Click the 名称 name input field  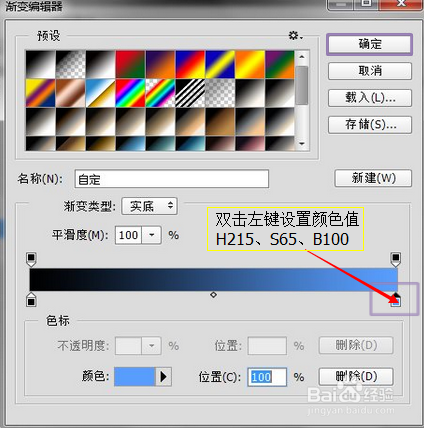click(x=172, y=179)
